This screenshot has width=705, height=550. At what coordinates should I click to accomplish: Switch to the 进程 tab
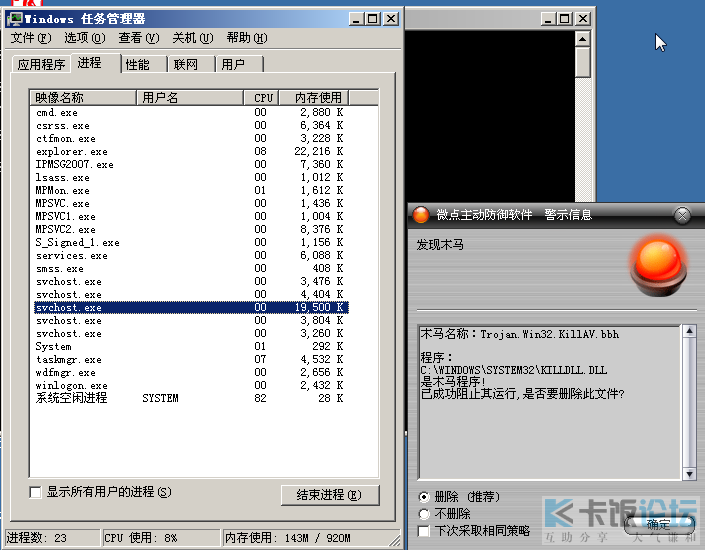coord(96,63)
